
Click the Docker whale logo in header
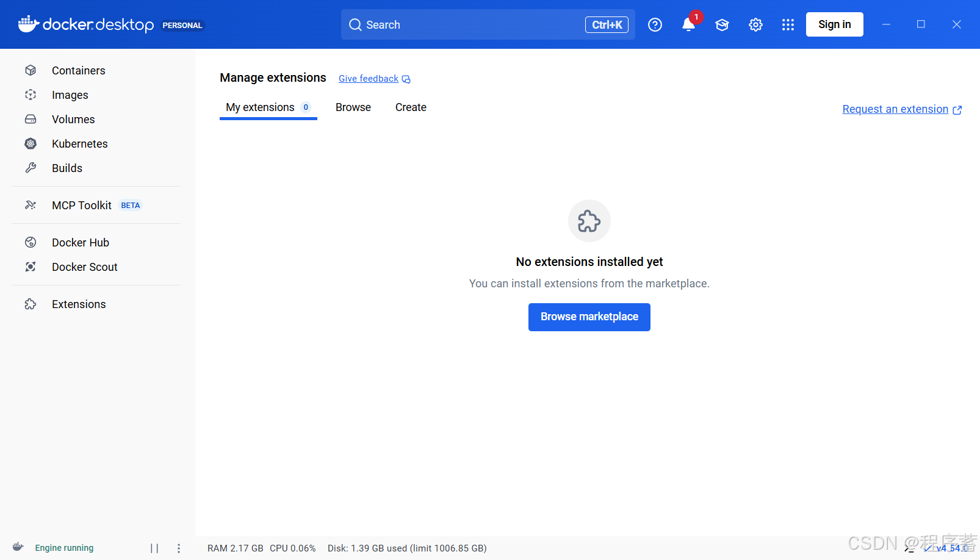[x=29, y=24]
